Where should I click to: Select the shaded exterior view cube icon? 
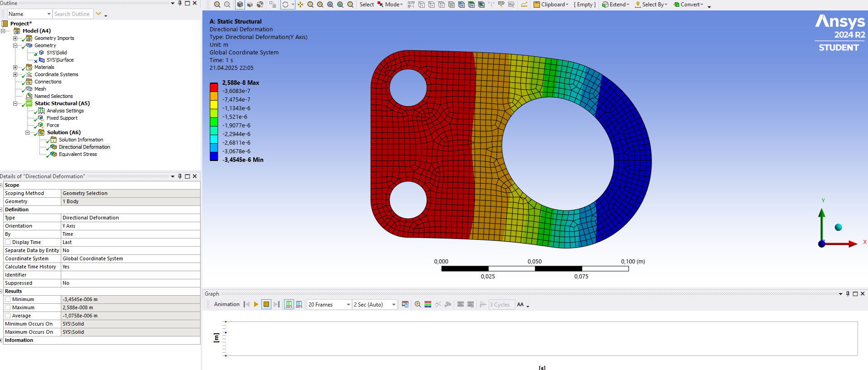point(240,5)
